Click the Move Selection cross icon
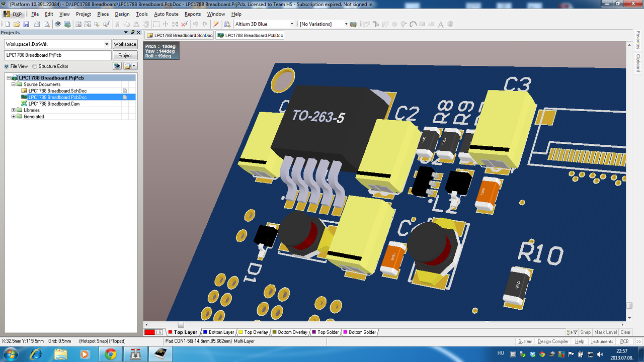The width and height of the screenshot is (644, 362). point(166,24)
